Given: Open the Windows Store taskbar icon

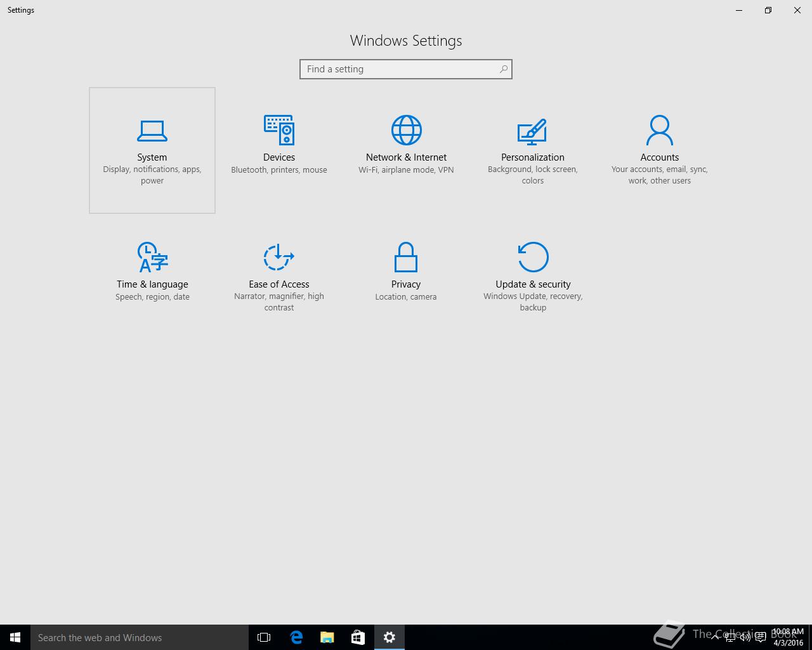Looking at the screenshot, I should tap(358, 637).
